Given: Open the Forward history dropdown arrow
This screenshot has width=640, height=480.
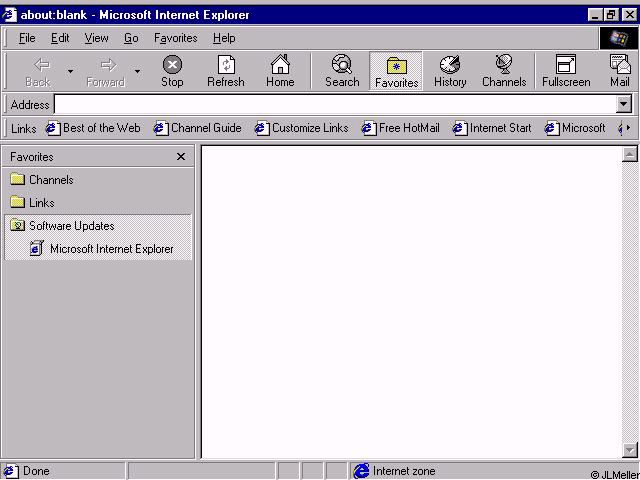Looking at the screenshot, I should [x=138, y=71].
